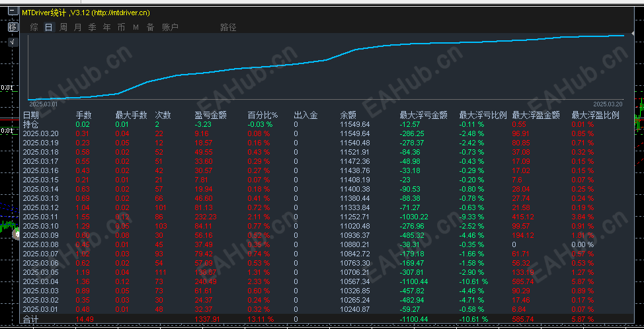Click profit value 232.23 on 2025.03.11
This screenshot has width=644, height=329.
tap(206, 217)
